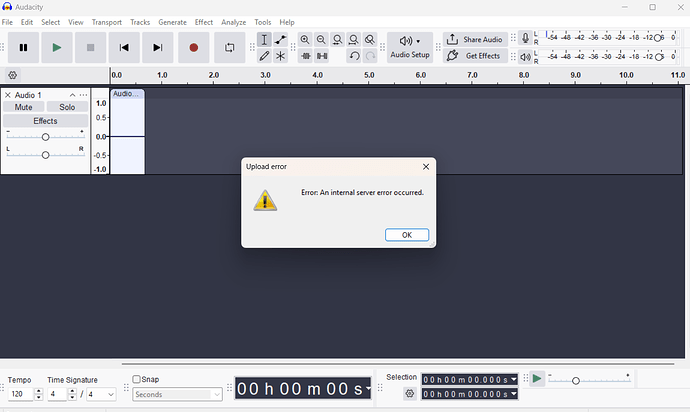This screenshot has width=690, height=412.
Task: Skip to start of project
Action: pyautogui.click(x=124, y=48)
